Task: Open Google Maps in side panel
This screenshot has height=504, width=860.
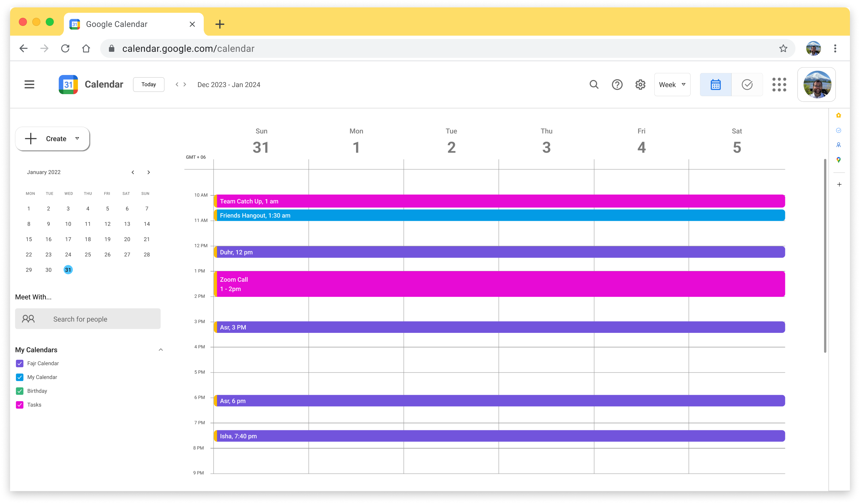Action: coord(838,160)
